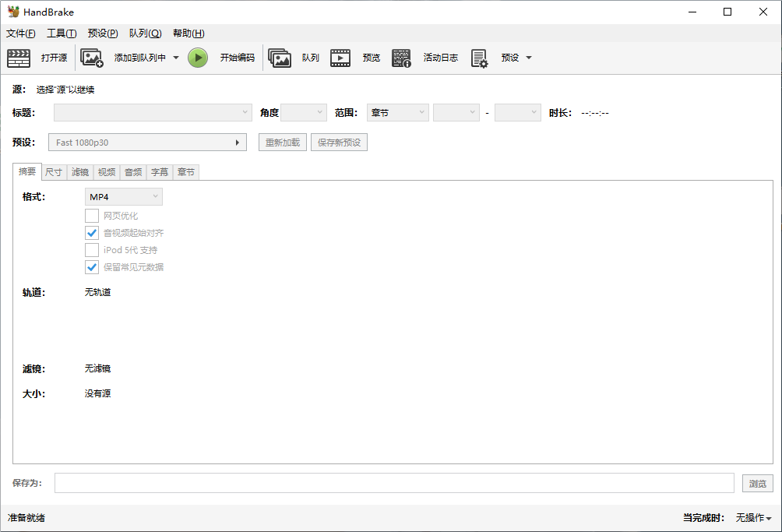Open the start chapter dropdown
The width and height of the screenshot is (782, 532).
point(456,113)
